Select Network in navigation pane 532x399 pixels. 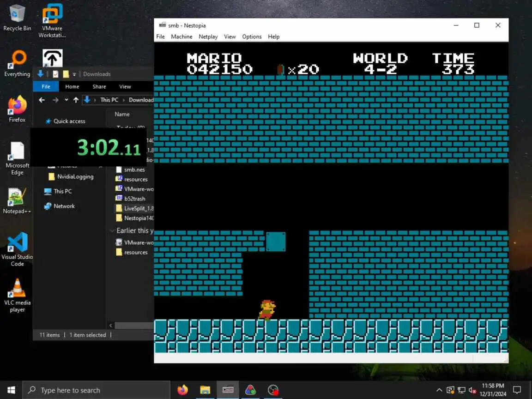[60, 206]
